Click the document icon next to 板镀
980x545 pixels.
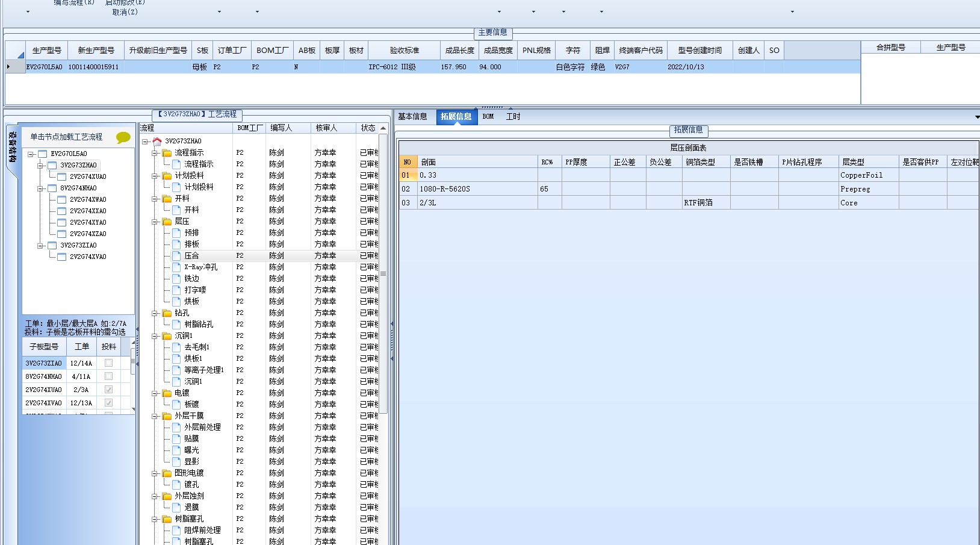click(176, 405)
